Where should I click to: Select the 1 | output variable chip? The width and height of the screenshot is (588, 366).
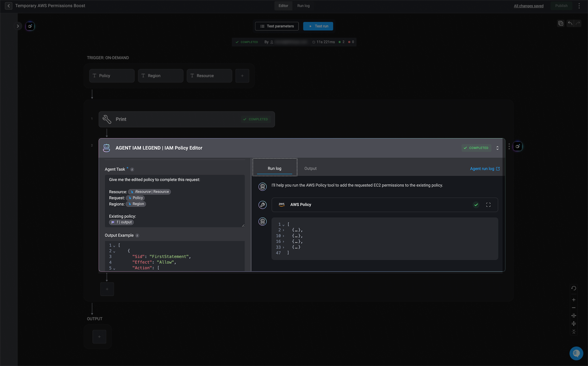pyautogui.click(x=121, y=222)
